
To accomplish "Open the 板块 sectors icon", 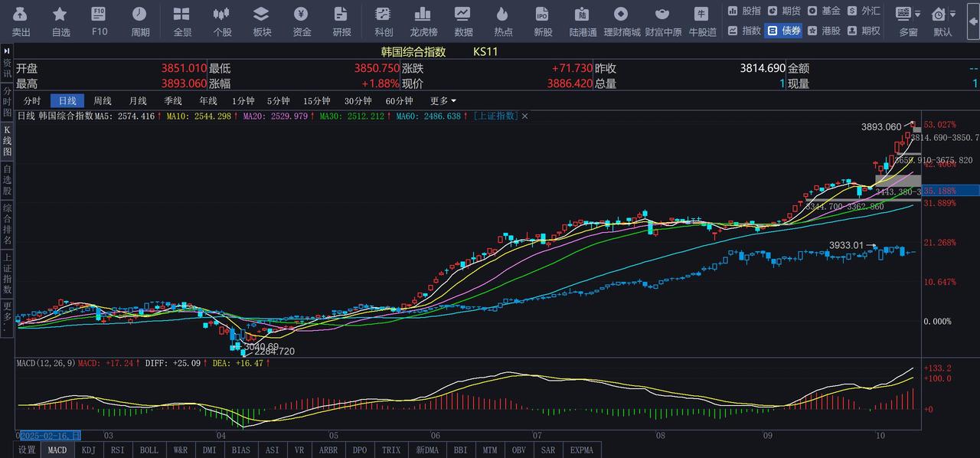I will coord(262,15).
